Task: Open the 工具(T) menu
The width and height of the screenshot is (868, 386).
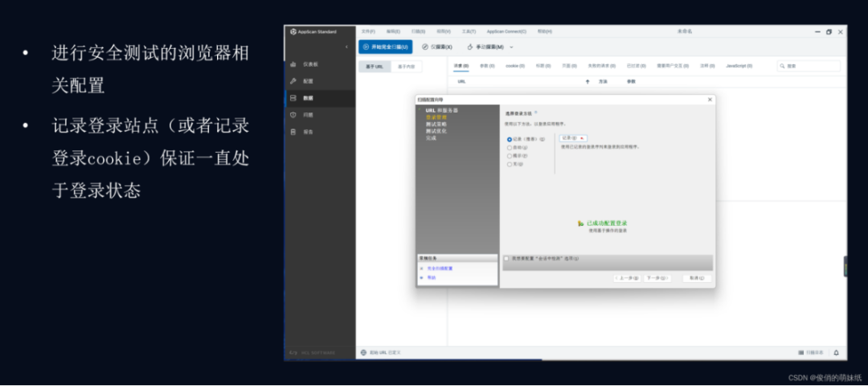Action: click(x=469, y=31)
